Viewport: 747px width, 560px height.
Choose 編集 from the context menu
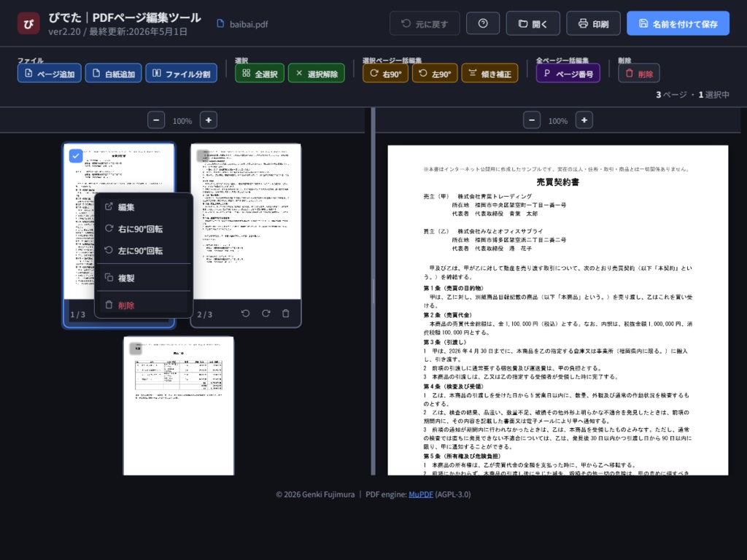pyautogui.click(x=144, y=206)
